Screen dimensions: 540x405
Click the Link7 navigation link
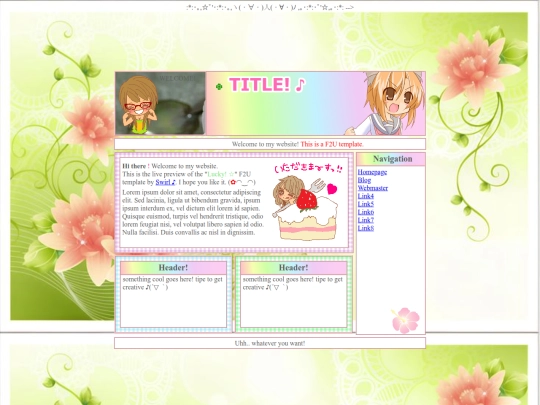365,220
